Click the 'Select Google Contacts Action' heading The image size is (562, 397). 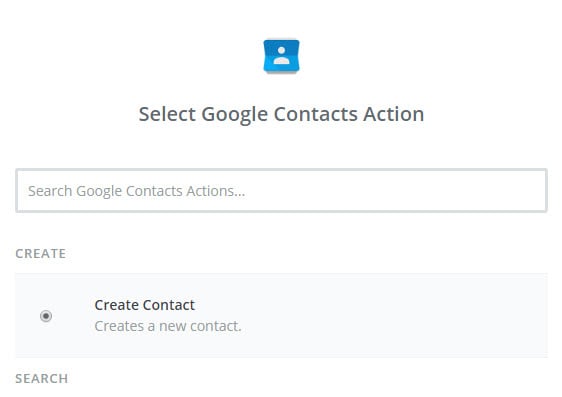pyautogui.click(x=281, y=114)
